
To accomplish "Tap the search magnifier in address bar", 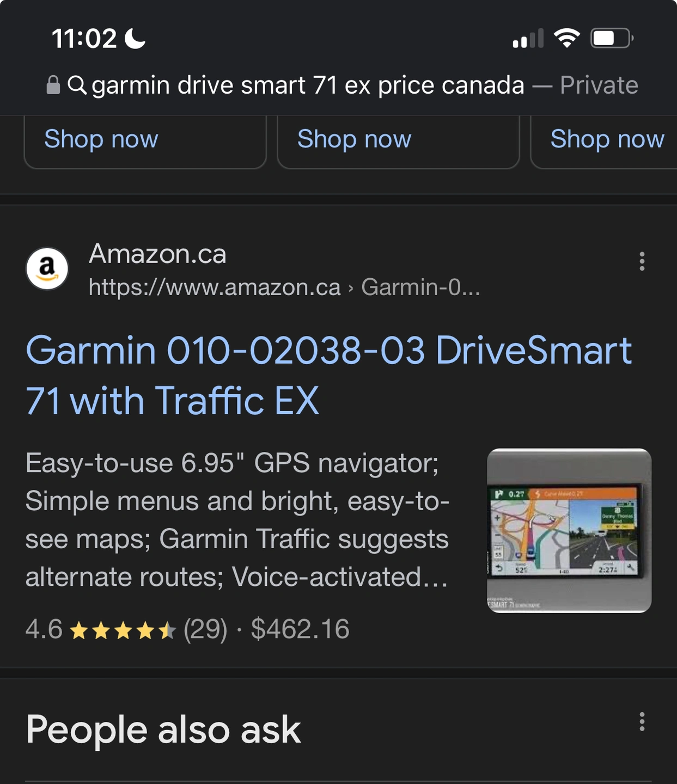I will [77, 85].
